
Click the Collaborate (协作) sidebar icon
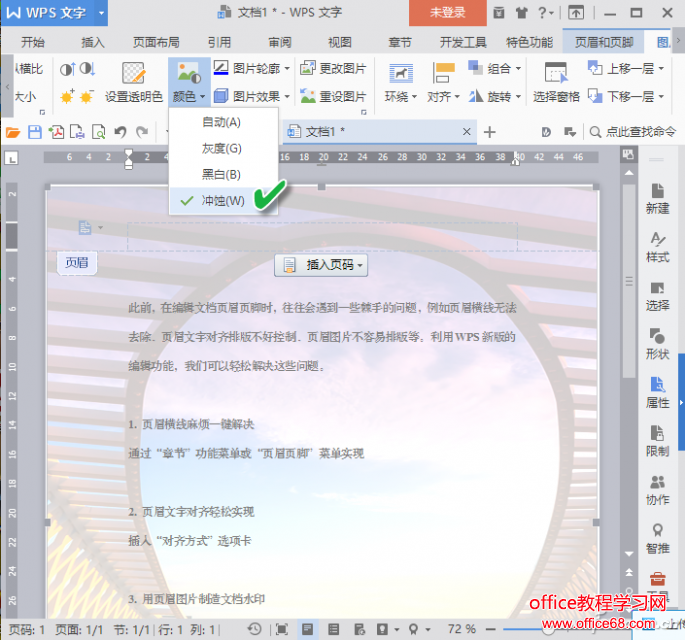(x=657, y=490)
